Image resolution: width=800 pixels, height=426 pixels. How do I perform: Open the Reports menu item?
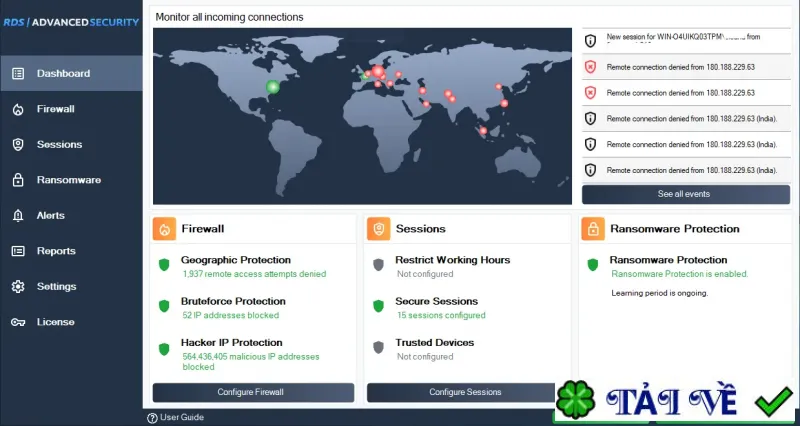click(71, 251)
